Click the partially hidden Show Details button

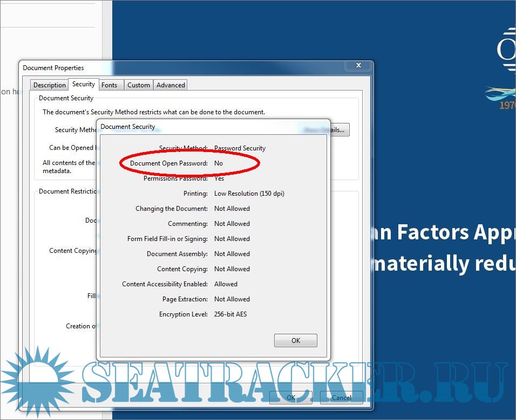(x=340, y=130)
